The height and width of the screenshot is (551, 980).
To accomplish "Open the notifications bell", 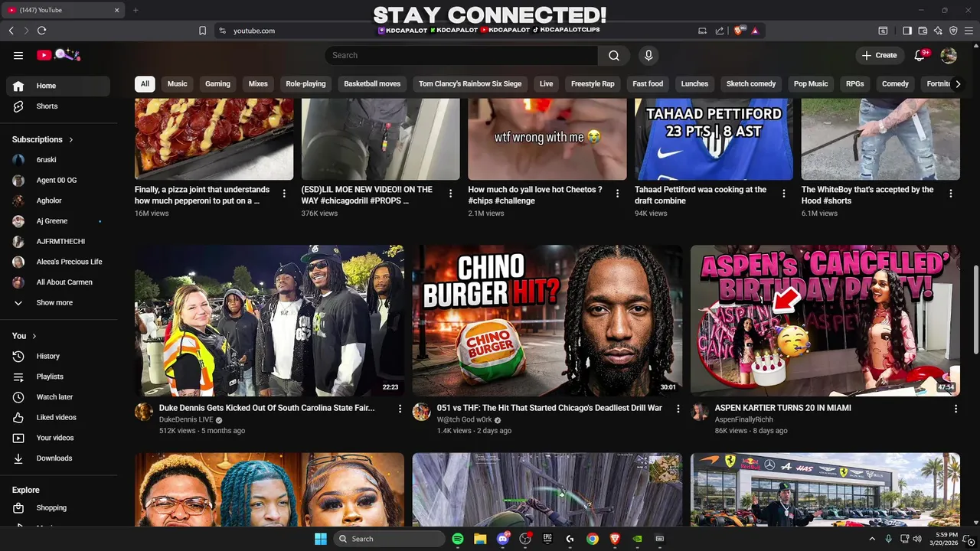I will (920, 55).
